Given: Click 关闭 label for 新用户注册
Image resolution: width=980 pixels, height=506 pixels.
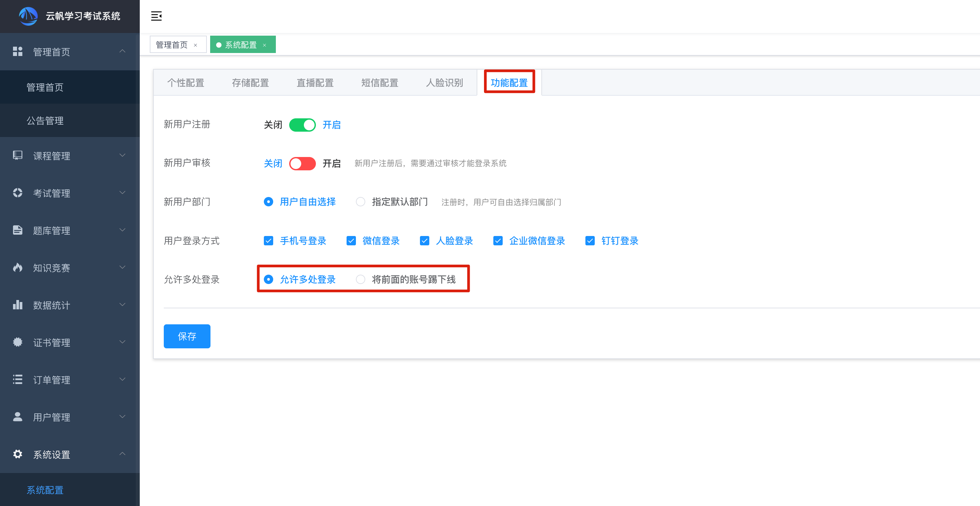Looking at the screenshot, I should click(273, 125).
